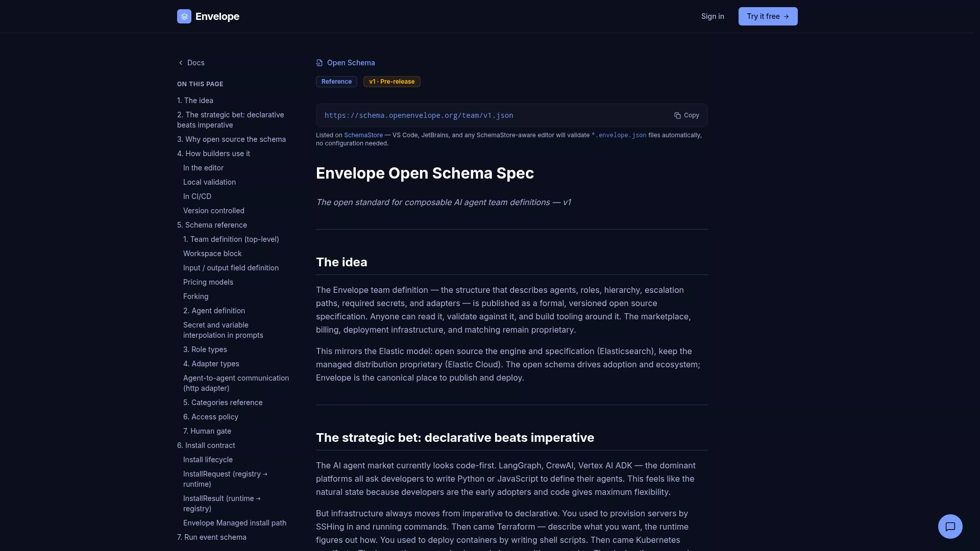Click the Try it free button
This screenshot has height=551, width=980.
pyautogui.click(x=768, y=16)
